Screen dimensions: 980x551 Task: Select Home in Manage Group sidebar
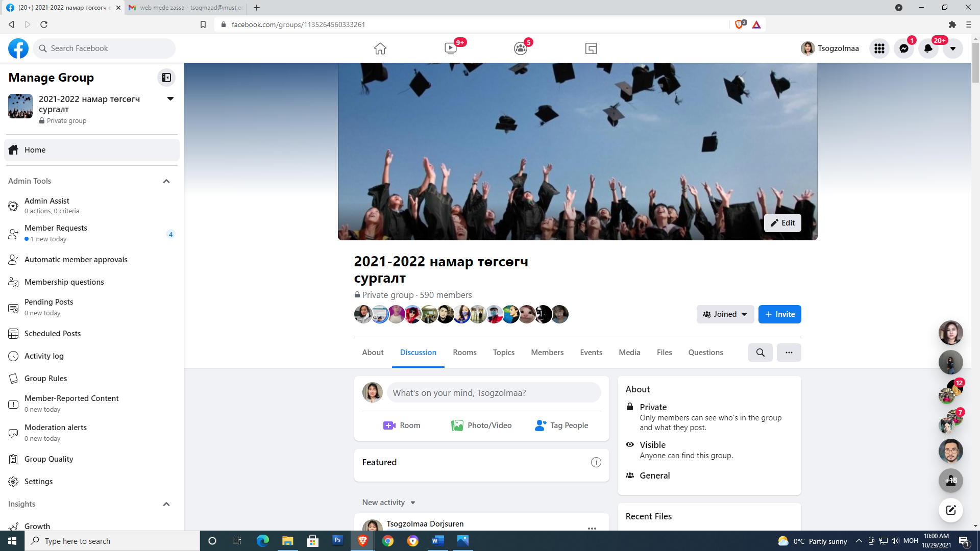tap(92, 150)
